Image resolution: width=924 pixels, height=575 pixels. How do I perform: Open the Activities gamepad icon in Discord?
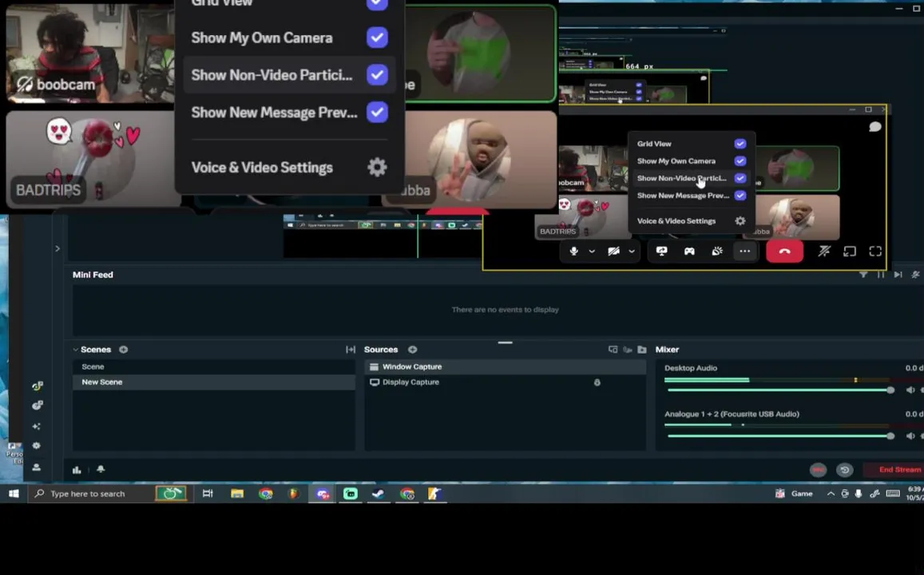click(689, 251)
